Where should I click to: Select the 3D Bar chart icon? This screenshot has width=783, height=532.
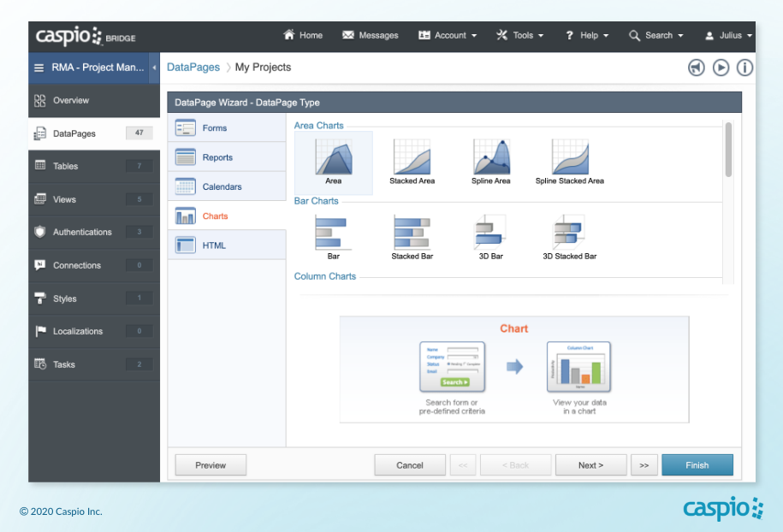491,233
